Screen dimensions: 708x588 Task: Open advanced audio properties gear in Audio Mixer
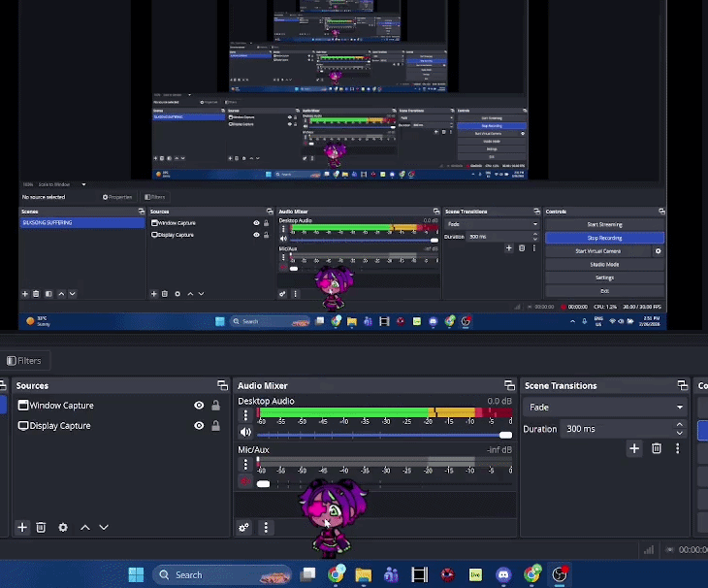coord(243,528)
